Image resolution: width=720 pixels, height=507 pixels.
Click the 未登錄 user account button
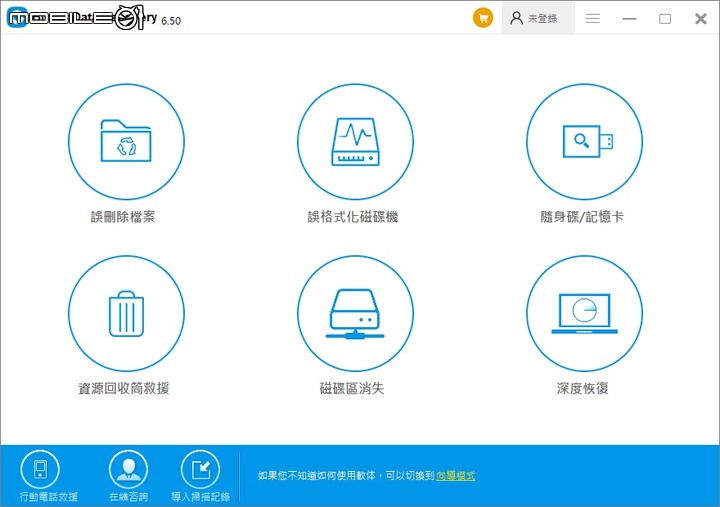(x=538, y=18)
